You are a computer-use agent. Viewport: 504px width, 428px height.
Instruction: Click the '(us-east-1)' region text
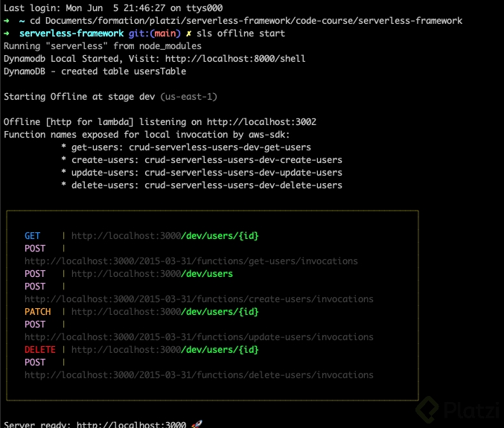(x=188, y=97)
